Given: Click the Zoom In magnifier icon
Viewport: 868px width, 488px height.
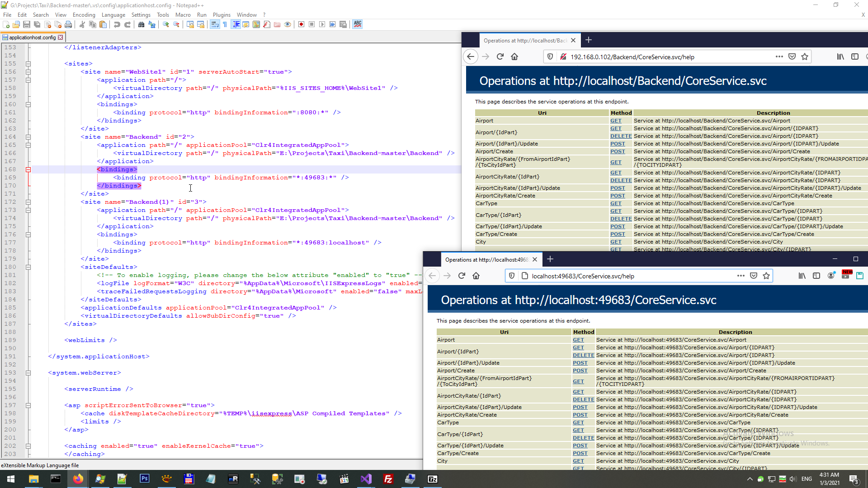Looking at the screenshot, I should 166,24.
